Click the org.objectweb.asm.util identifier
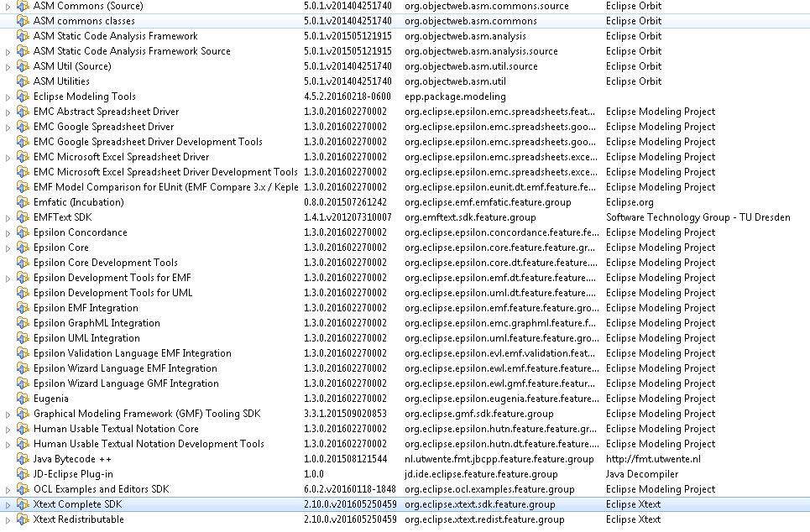The height and width of the screenshot is (532, 810). (455, 81)
